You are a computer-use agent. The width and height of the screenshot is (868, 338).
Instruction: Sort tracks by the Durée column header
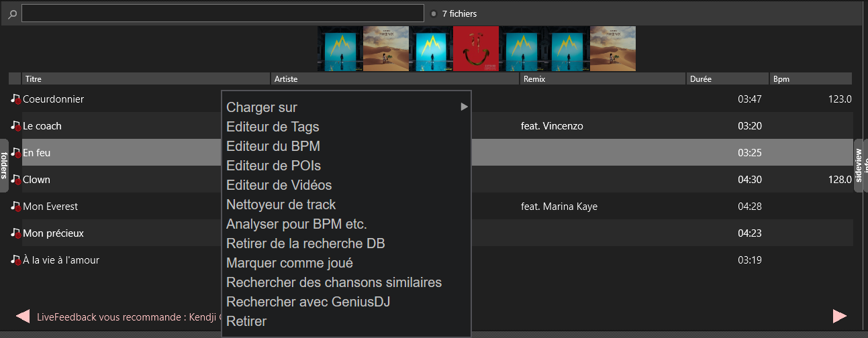[727, 79]
